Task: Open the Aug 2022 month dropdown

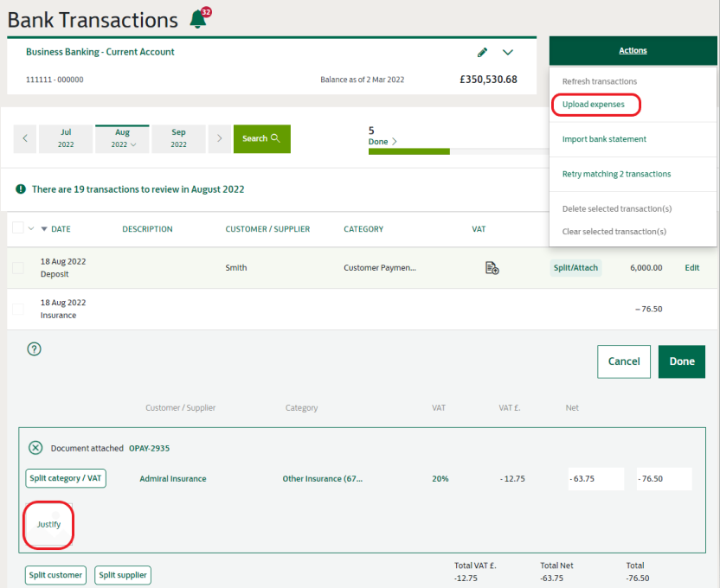Action: click(123, 138)
